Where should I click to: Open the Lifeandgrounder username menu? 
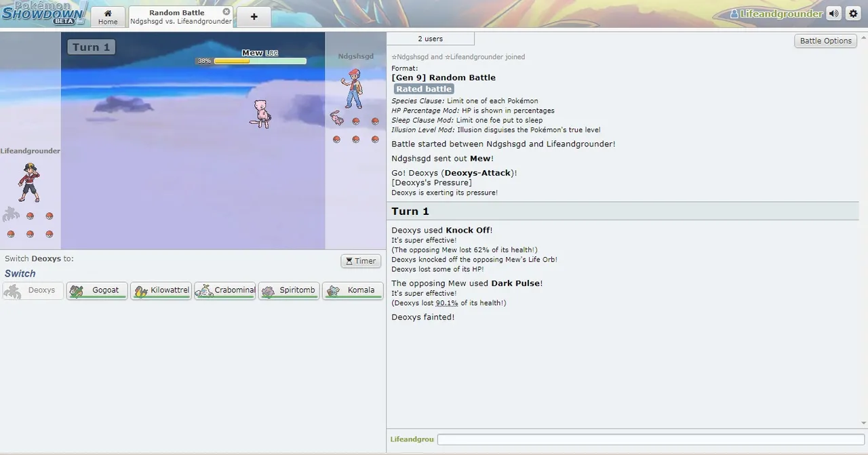(776, 14)
